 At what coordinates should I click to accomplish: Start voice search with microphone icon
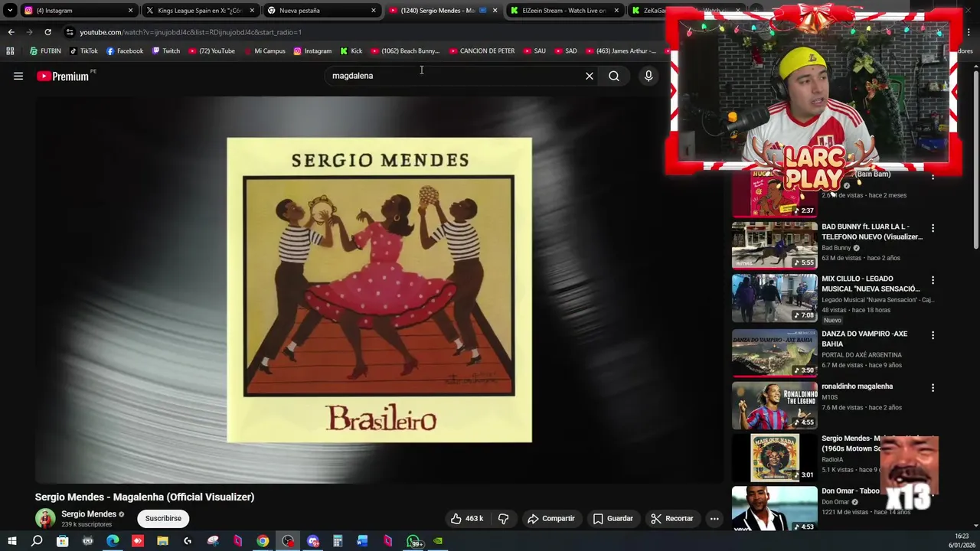point(648,76)
